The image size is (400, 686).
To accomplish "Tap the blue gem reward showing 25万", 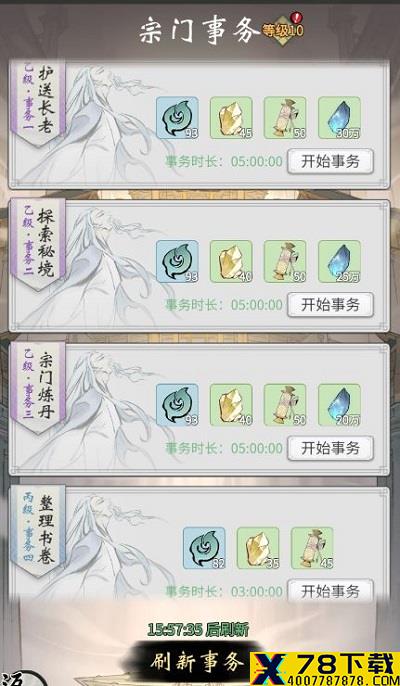I will click(339, 261).
